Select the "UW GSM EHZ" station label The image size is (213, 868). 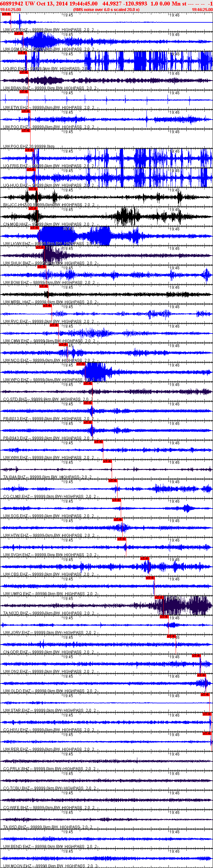click(16, 50)
